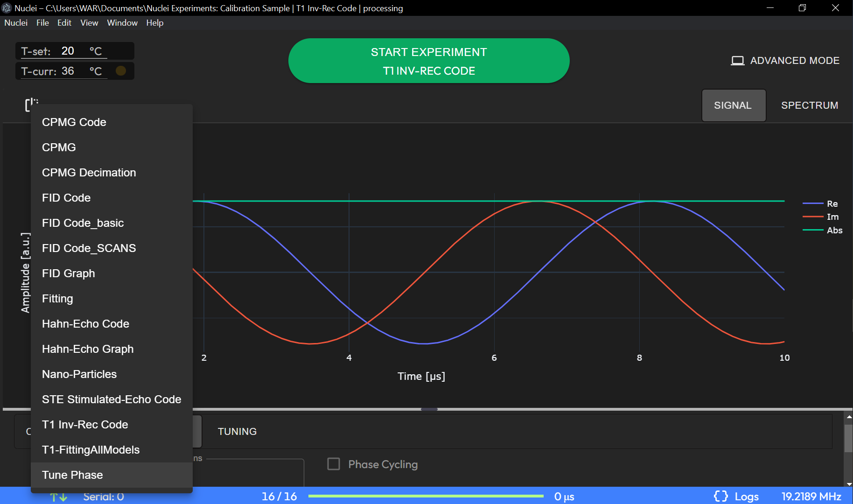
Task: Switch to ADVANCED MODE
Action: [x=785, y=61]
